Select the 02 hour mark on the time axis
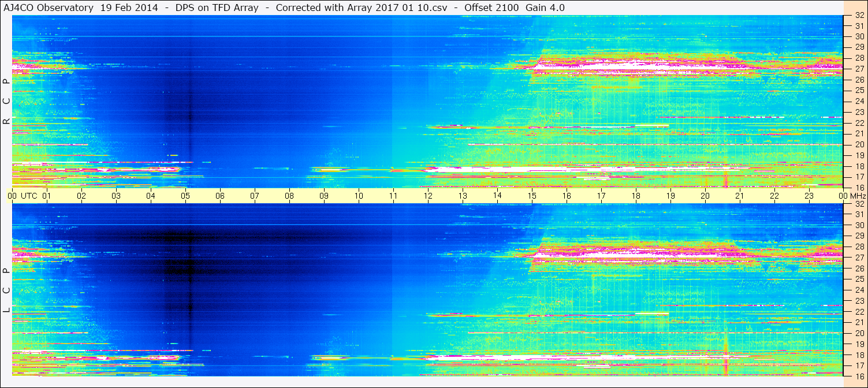The image size is (868, 388). coord(81,196)
